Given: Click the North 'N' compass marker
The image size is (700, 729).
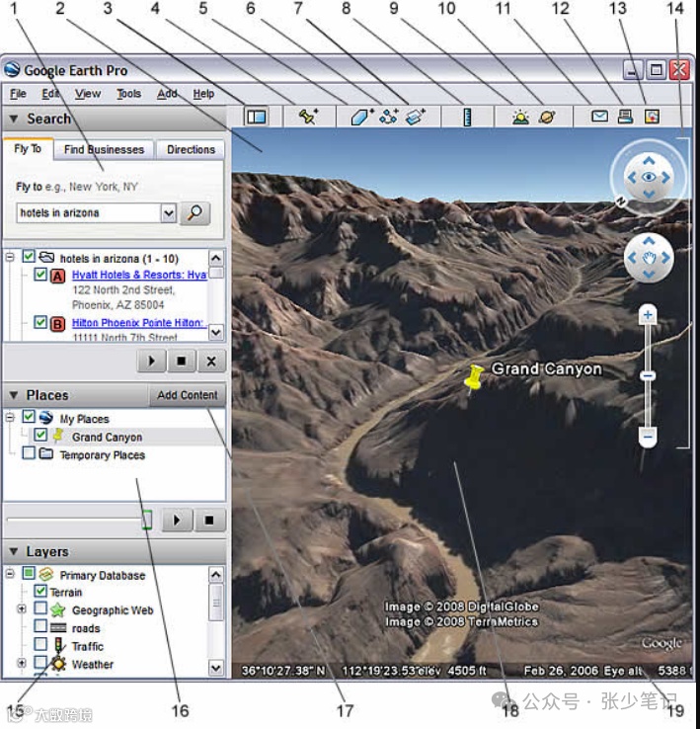Looking at the screenshot, I should point(620,202).
